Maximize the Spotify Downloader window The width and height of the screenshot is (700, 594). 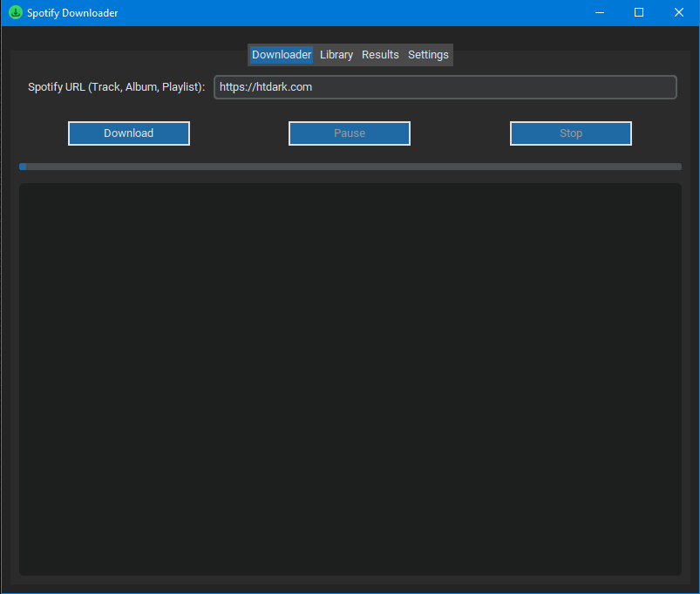tap(639, 12)
